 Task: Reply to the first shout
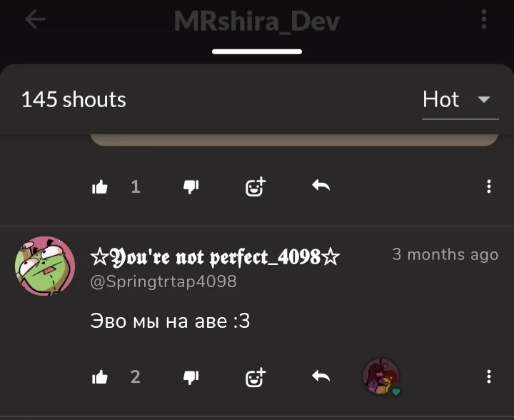click(321, 186)
